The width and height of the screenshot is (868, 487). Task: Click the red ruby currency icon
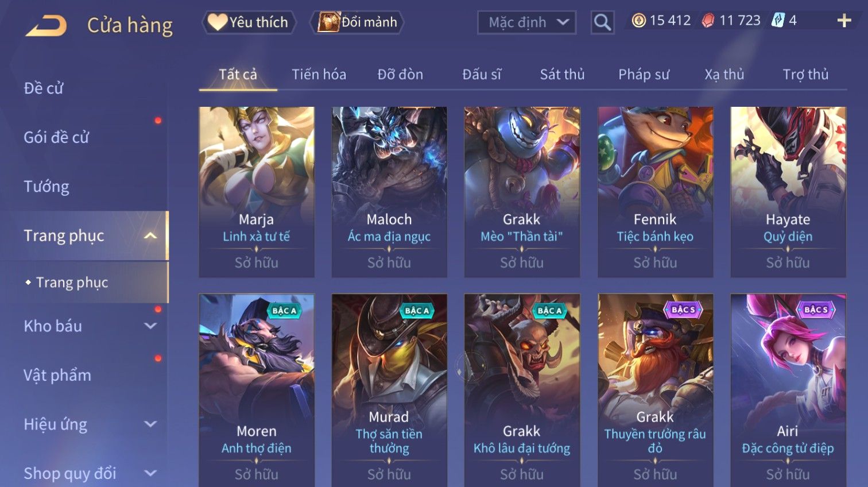point(708,21)
